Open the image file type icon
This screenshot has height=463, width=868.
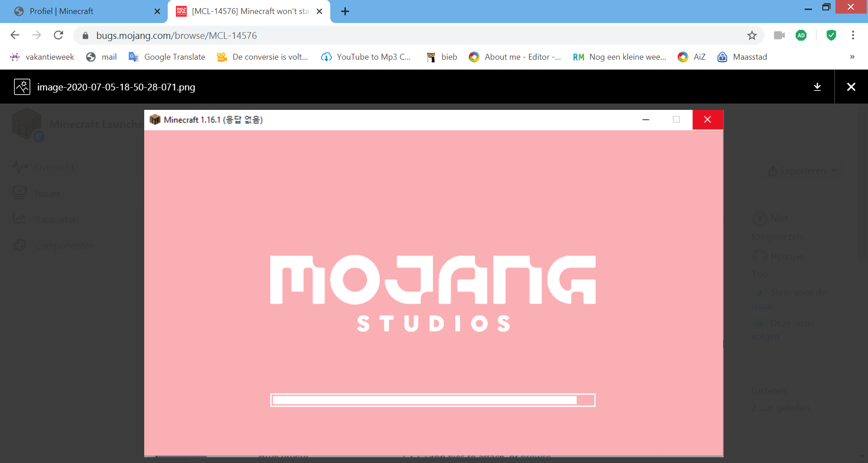[x=22, y=87]
